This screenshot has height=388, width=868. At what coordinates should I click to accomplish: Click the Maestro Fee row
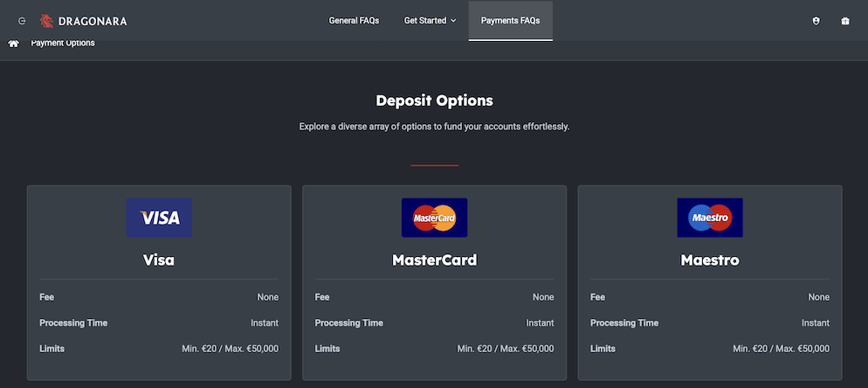coord(710,297)
